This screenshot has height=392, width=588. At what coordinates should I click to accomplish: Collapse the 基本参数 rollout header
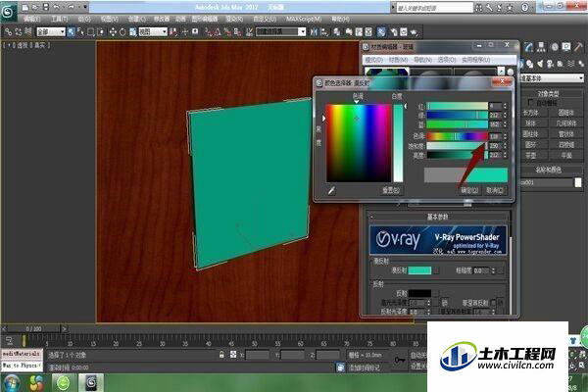(438, 217)
